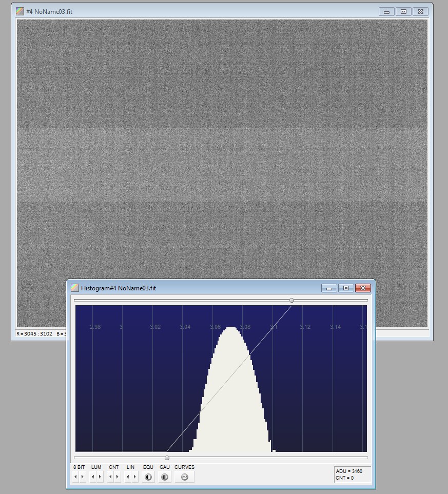448x494 pixels.
Task: Minimize the Histogram window
Action: pyautogui.click(x=329, y=288)
